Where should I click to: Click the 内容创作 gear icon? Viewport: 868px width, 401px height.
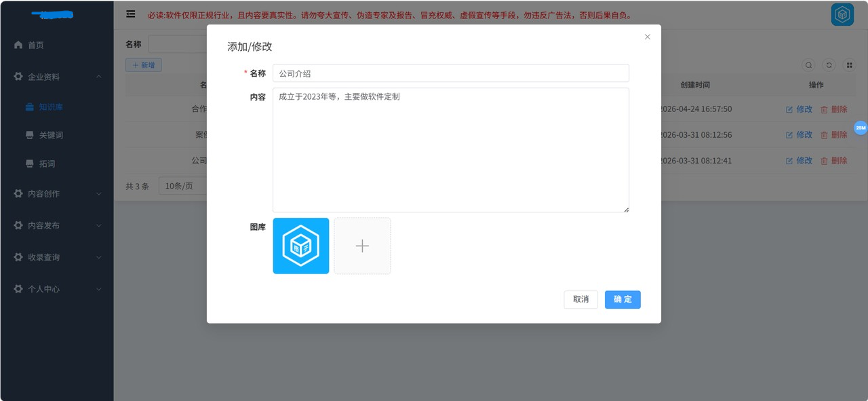tap(18, 193)
